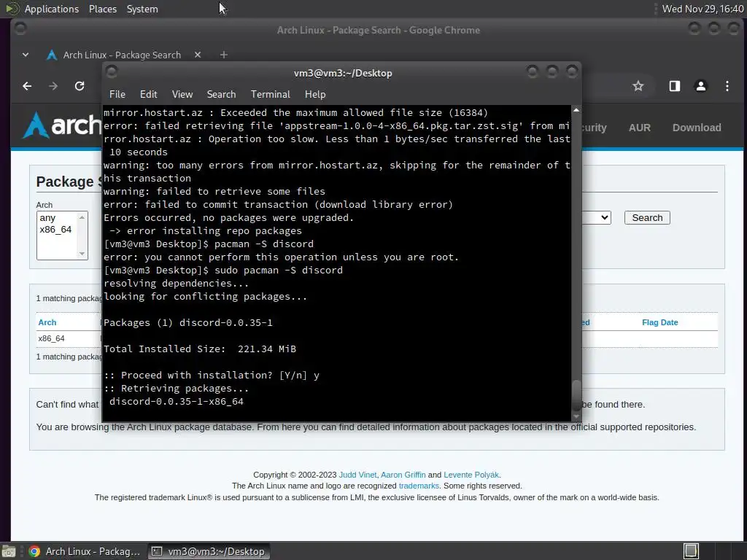Viewport: 747px width, 560px height.
Task: Open Levente Polyák link
Action: click(x=471, y=475)
